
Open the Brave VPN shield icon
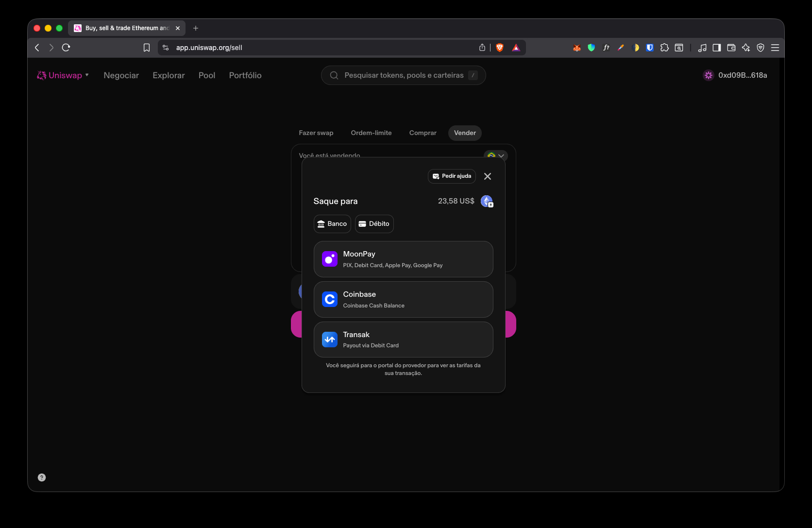click(761, 48)
